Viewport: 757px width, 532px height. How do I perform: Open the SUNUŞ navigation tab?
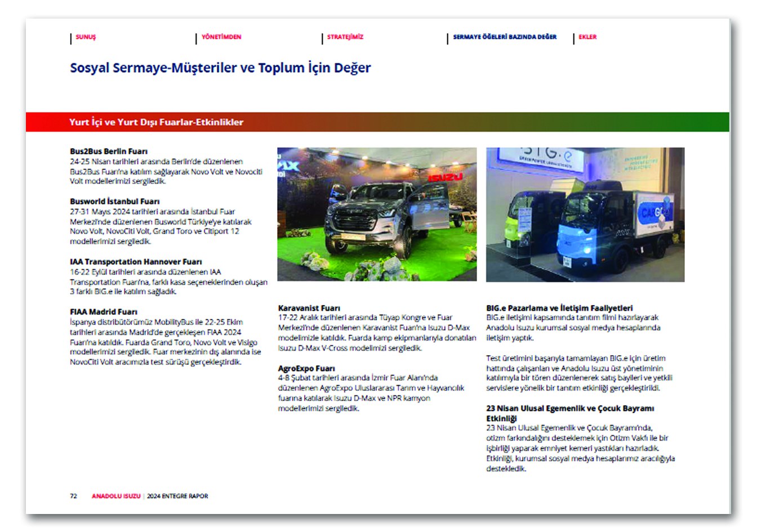(86, 37)
